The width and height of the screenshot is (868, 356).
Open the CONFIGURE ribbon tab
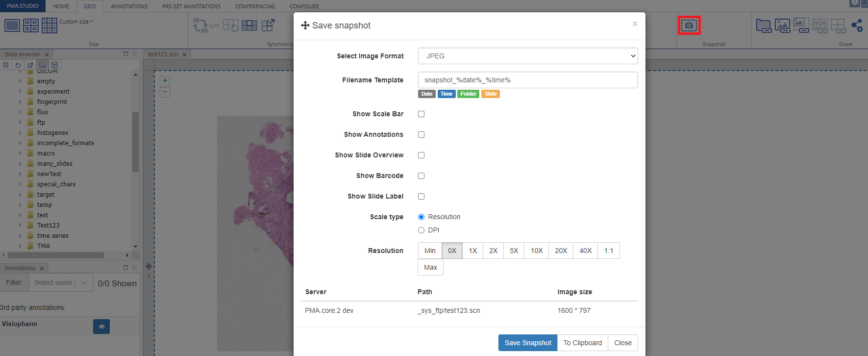point(304,6)
